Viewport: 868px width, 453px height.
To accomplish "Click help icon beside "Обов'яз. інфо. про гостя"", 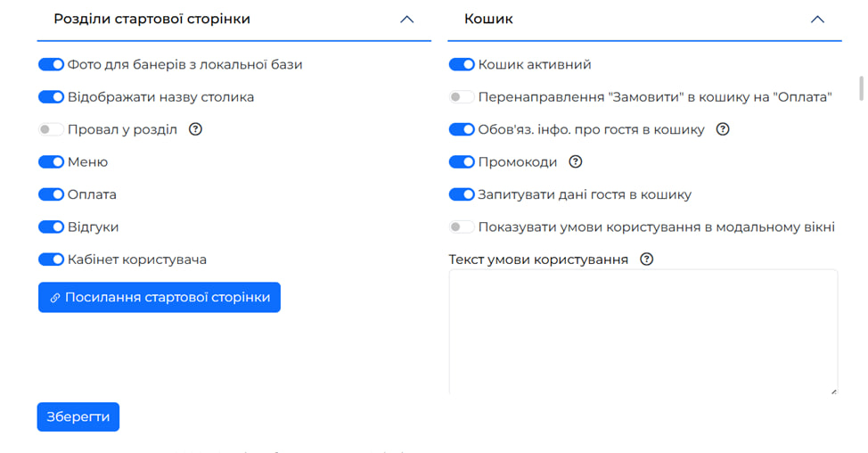I will (x=723, y=129).
